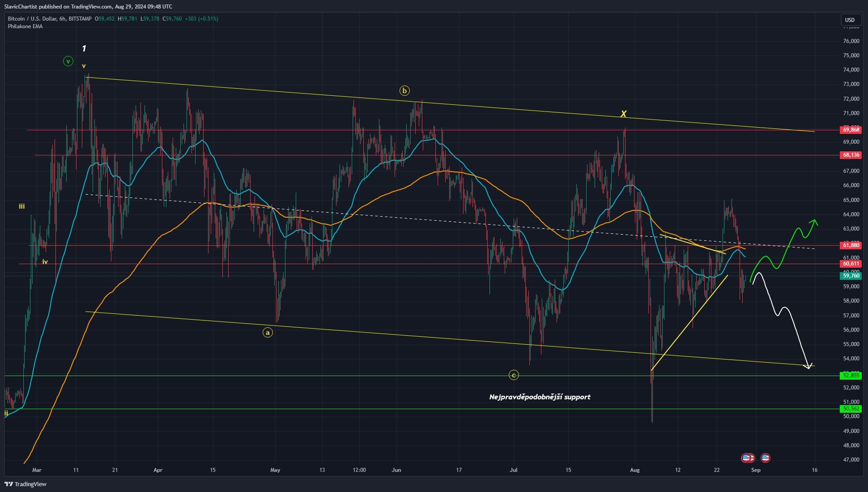Click the Mar date label on time axis
This screenshot has height=492, width=868.
point(37,470)
